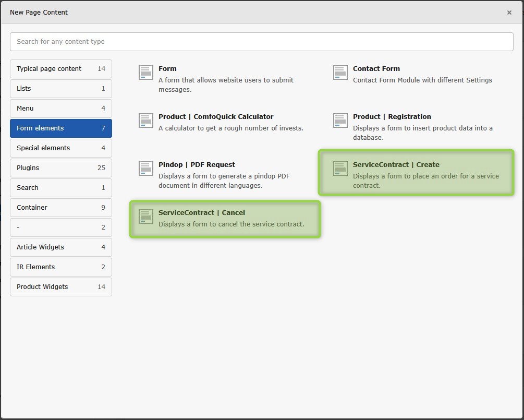Click the 'ServiceContract | Cancel' title link

pyautogui.click(x=202, y=213)
